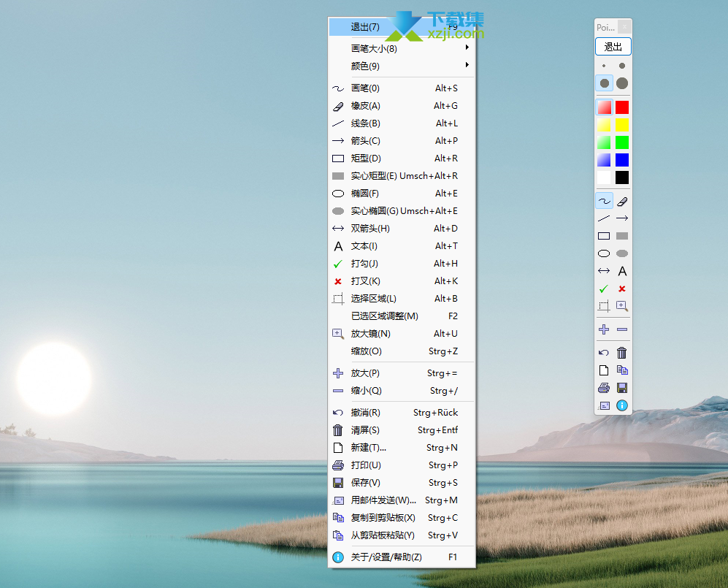Expand the 画笔大小(8) submenu
This screenshot has width=728, height=588.
402,48
